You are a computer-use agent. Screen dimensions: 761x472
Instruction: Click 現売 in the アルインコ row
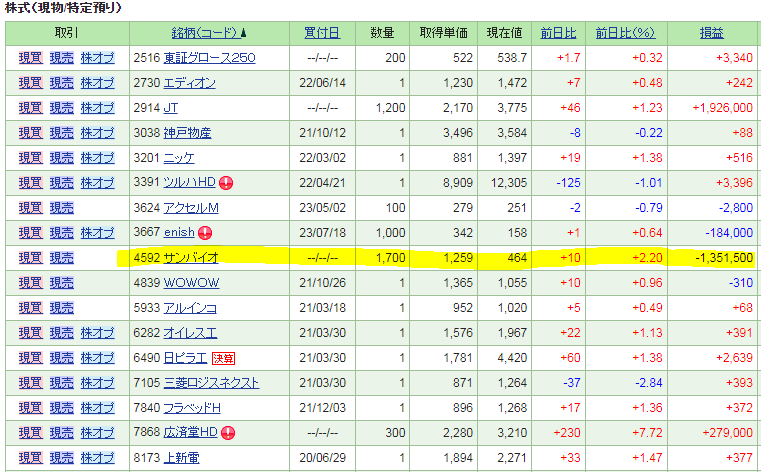pyautogui.click(x=62, y=308)
